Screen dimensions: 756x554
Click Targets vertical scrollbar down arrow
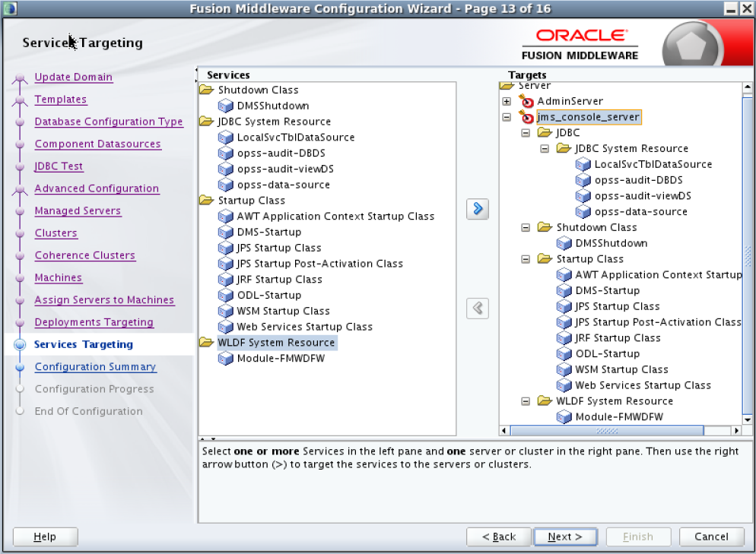(x=748, y=420)
